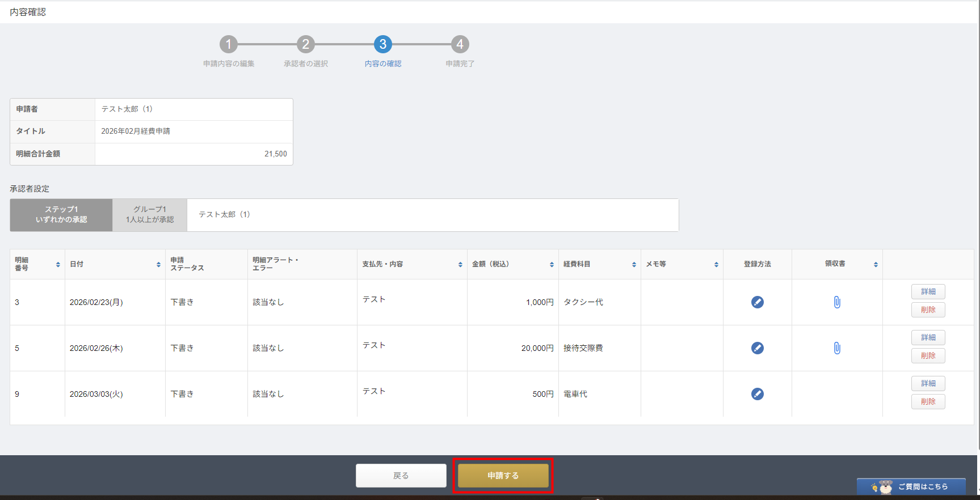Sort the table by 日付 column

coord(158,265)
